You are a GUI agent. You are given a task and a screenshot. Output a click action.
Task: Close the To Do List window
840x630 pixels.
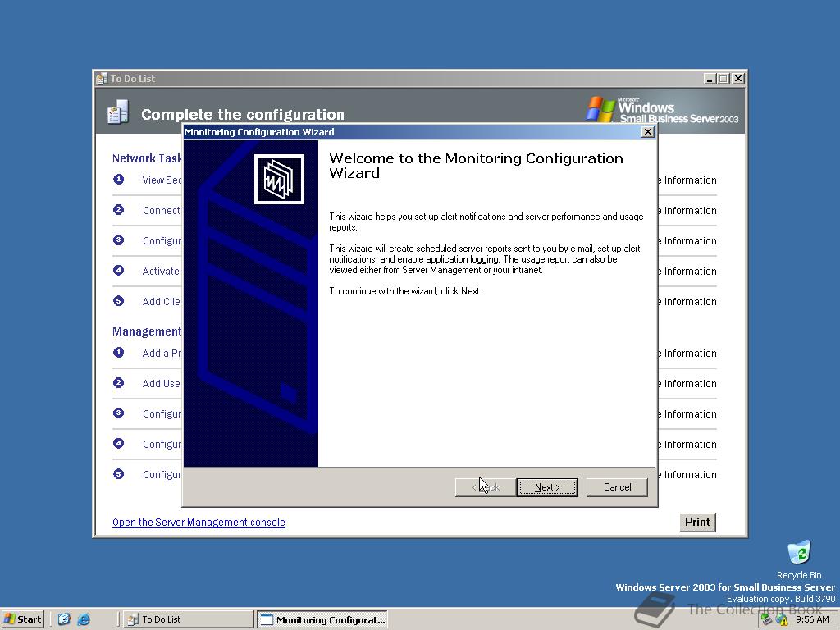(737, 79)
